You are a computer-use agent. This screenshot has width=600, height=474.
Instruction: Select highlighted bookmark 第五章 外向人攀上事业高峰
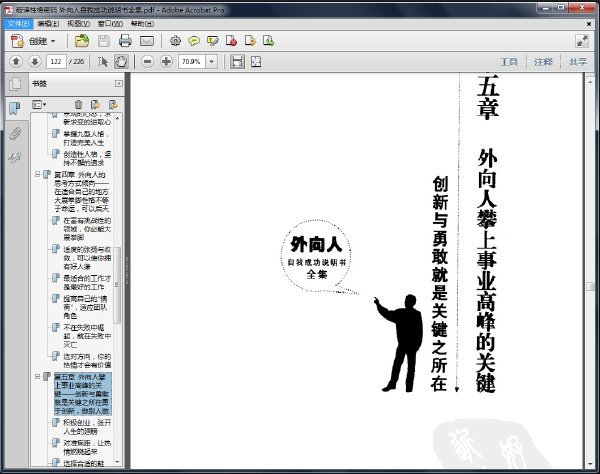click(x=83, y=394)
